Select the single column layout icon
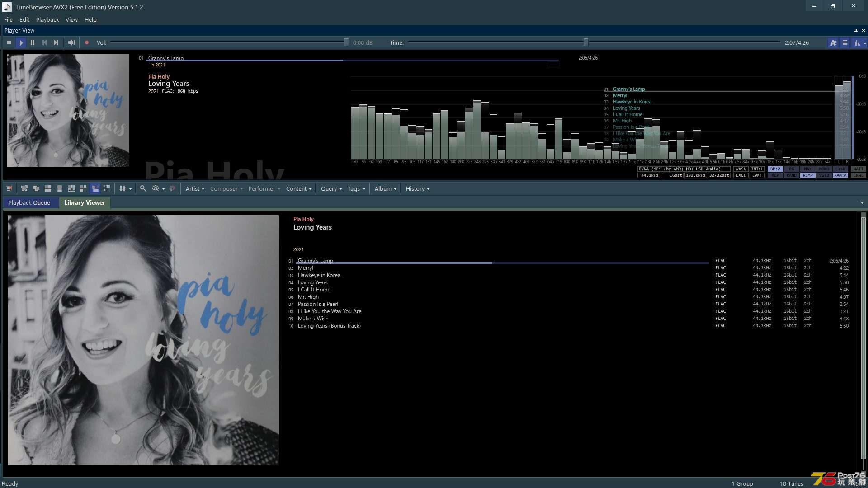The width and height of the screenshot is (868, 488). point(60,188)
